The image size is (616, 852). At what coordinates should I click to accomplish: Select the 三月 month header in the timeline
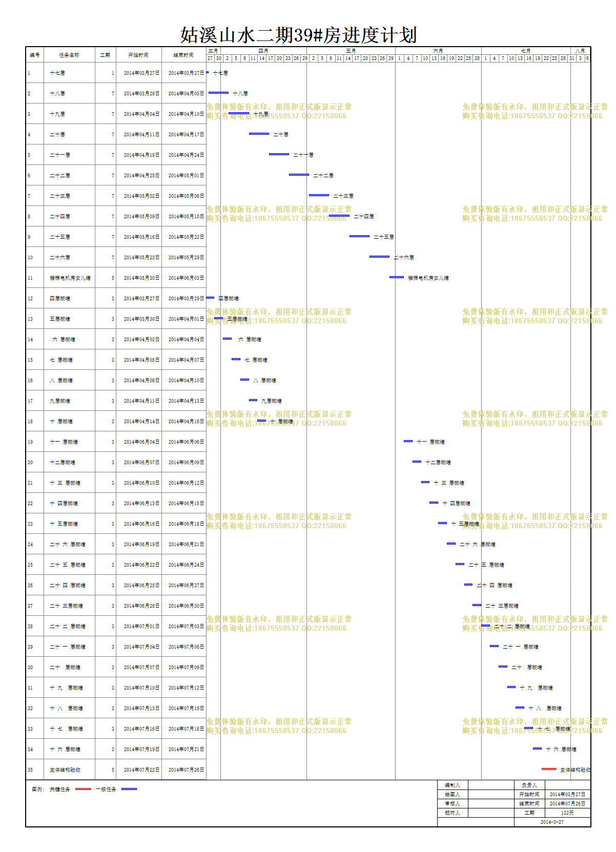213,51
